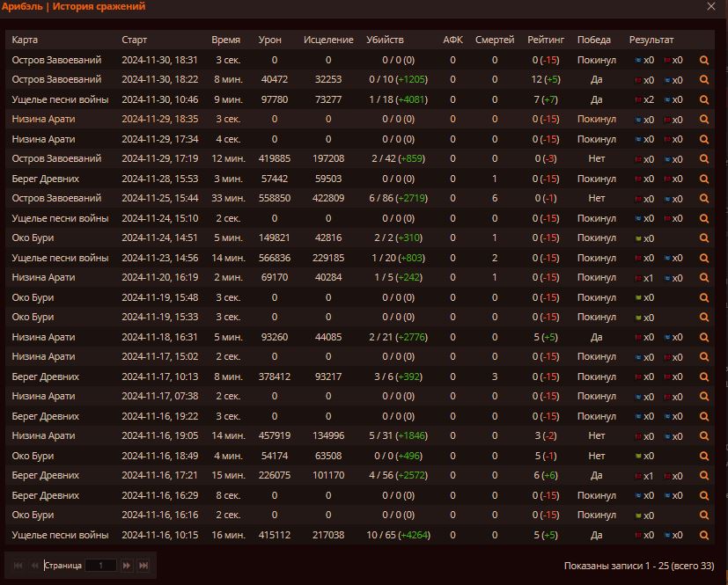728x585 pixels.
Task: Sort table by Убийств column header
Action: pyautogui.click(x=385, y=40)
